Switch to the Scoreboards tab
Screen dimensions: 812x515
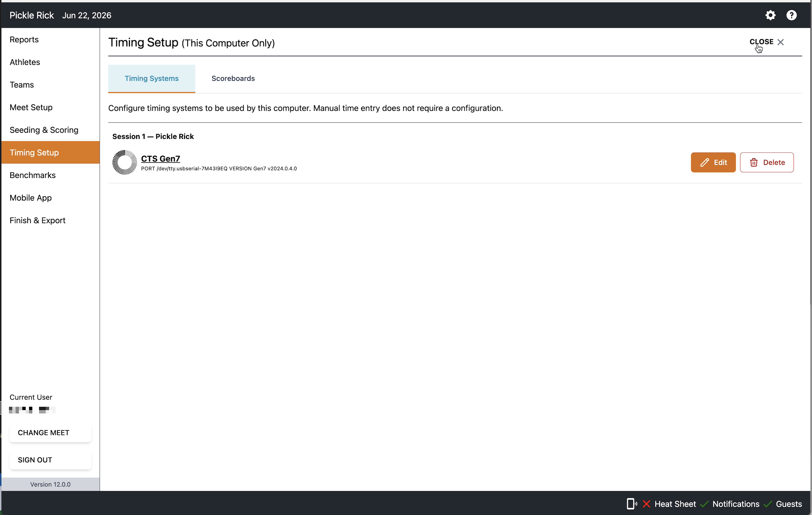[233, 78]
